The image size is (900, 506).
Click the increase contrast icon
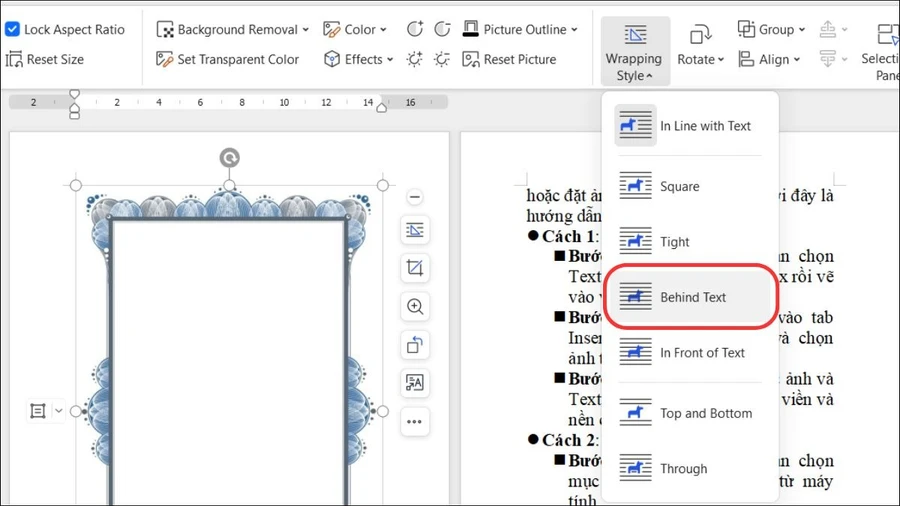tap(414, 29)
